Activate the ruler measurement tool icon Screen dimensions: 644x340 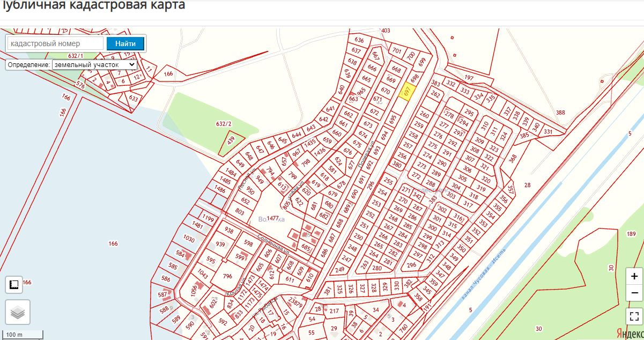(x=14, y=284)
